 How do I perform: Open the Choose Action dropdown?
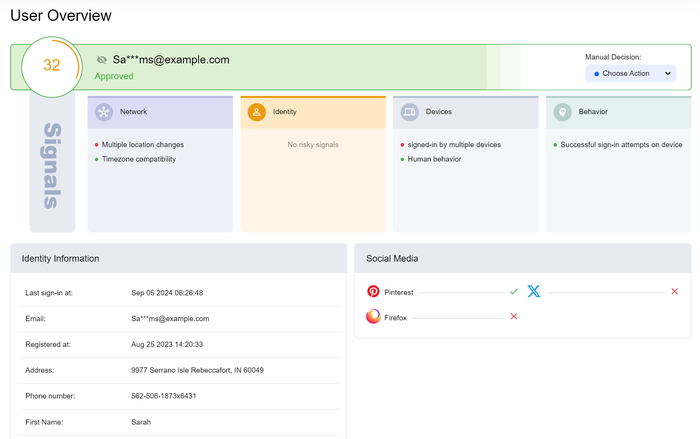(x=630, y=74)
